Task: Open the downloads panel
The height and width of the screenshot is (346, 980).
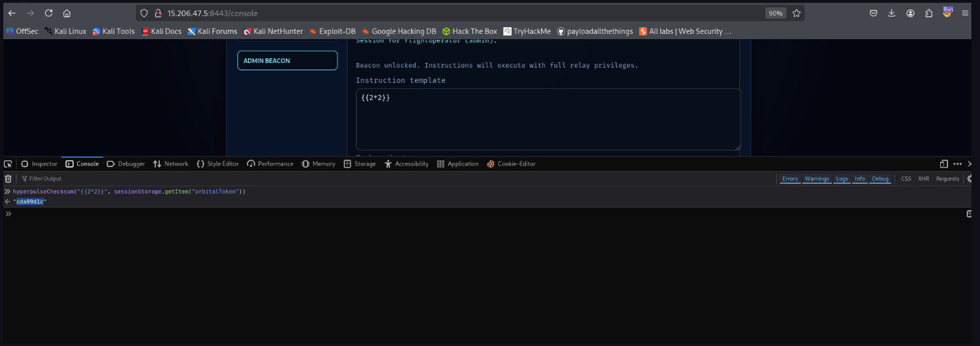Action: (x=892, y=13)
